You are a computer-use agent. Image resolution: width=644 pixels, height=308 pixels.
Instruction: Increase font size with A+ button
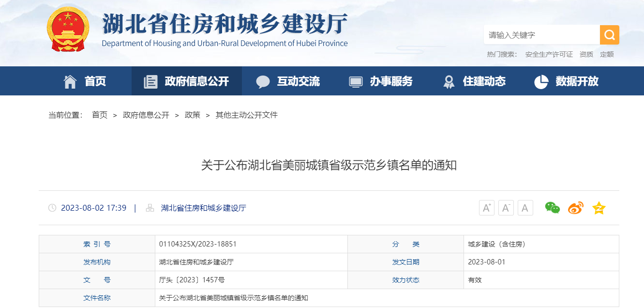(x=486, y=208)
